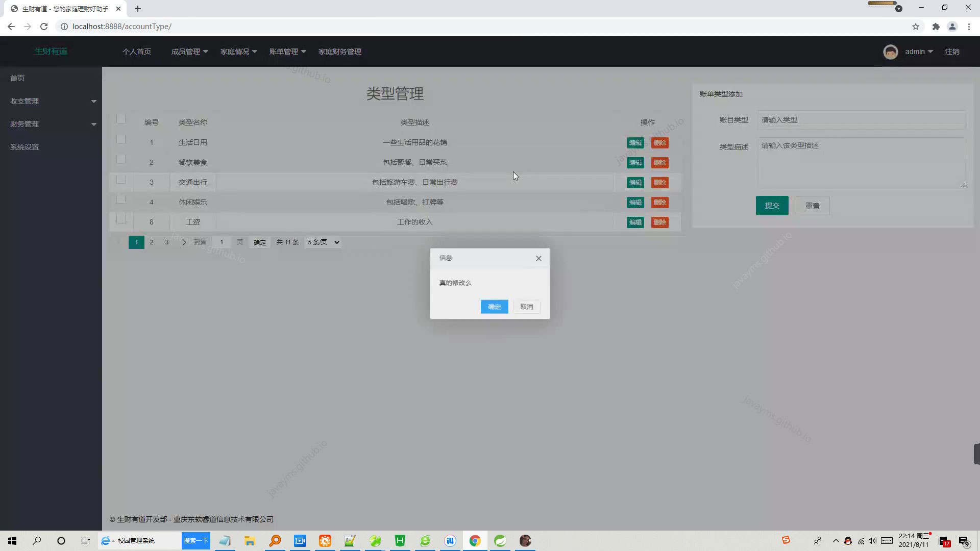Click the taskbar search magnifier icon
Viewport: 980px width, 551px height.
[37, 541]
